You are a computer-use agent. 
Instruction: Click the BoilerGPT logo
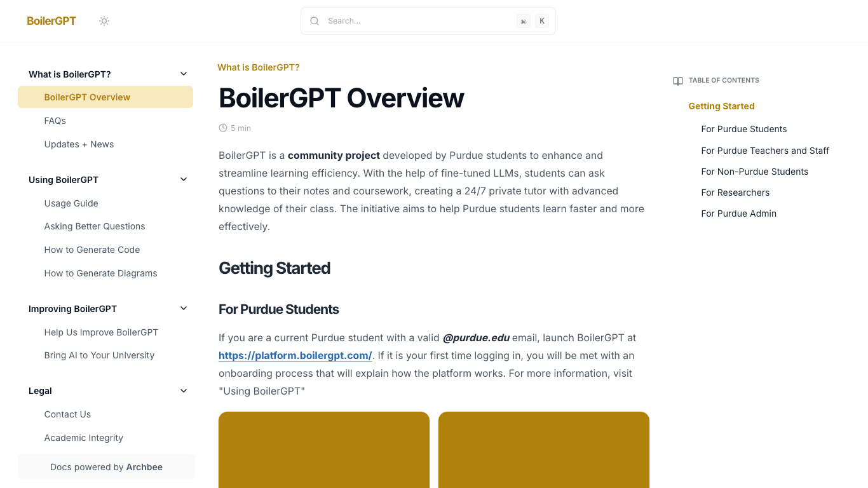tap(51, 20)
